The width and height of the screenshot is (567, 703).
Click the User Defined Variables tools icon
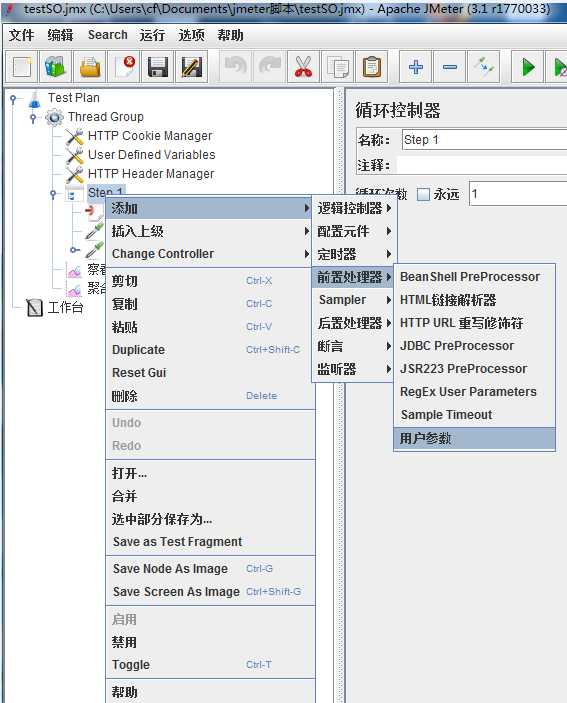(74, 155)
